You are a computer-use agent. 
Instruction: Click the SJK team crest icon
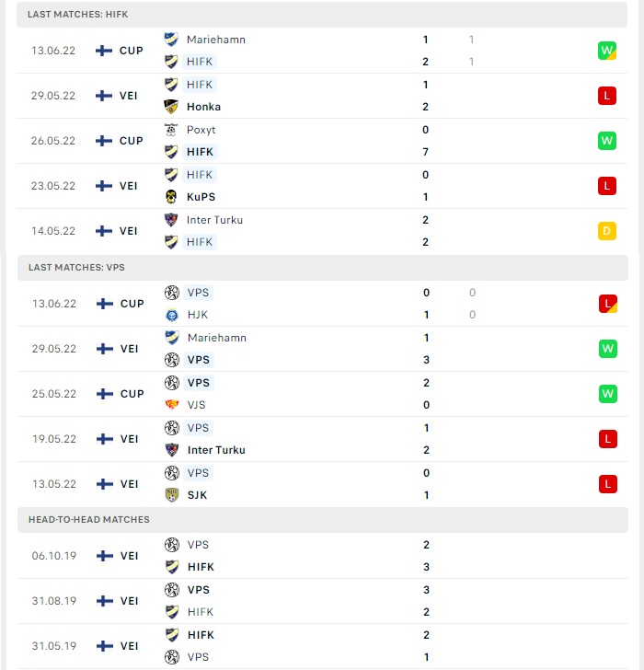[x=172, y=495]
